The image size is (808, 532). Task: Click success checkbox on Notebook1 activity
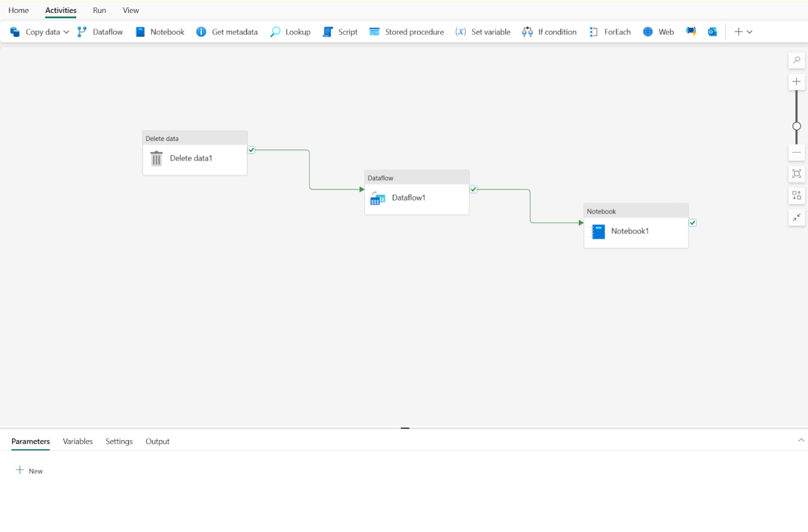(x=693, y=223)
